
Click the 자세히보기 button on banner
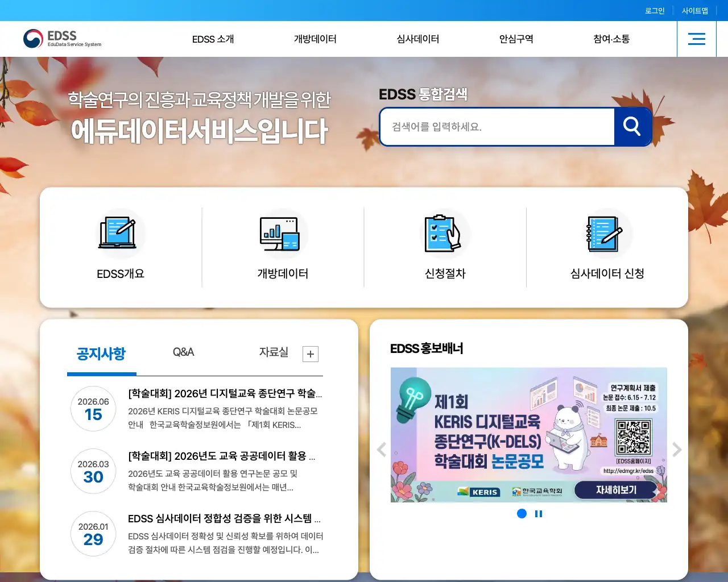coord(616,490)
